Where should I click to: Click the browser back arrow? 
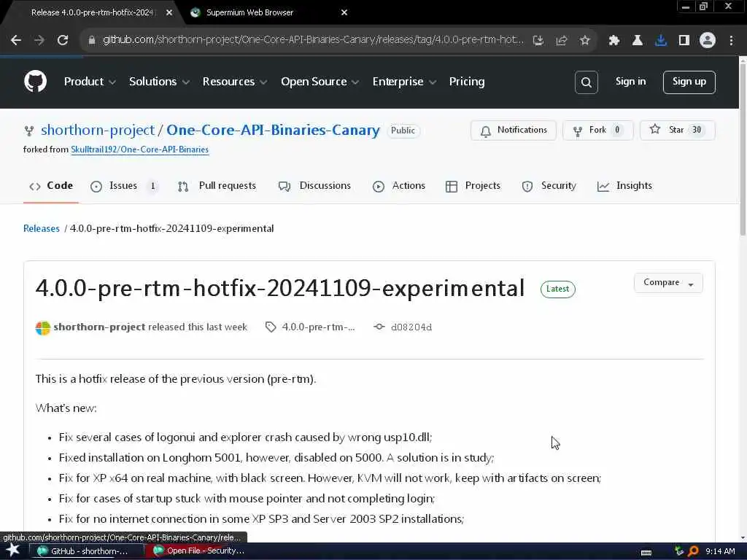16,40
